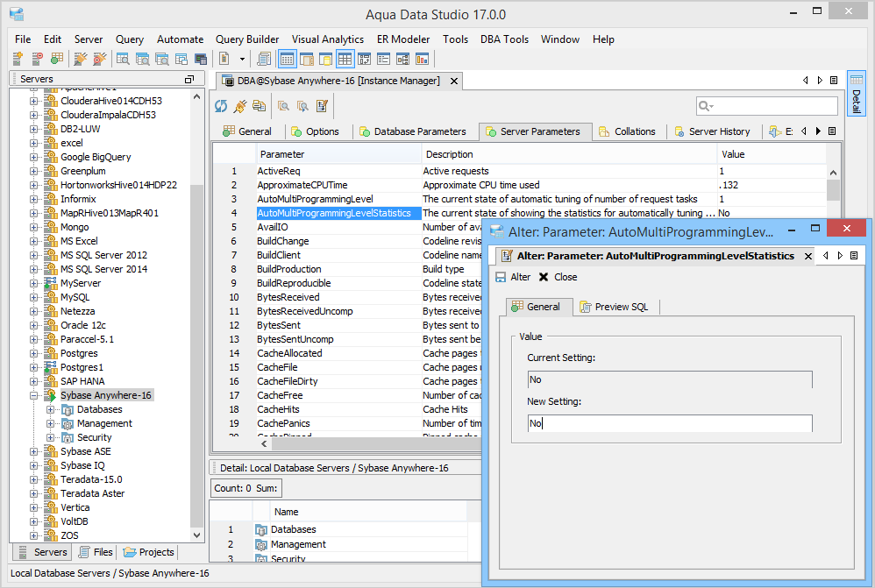Click the Description column header

coord(569,154)
